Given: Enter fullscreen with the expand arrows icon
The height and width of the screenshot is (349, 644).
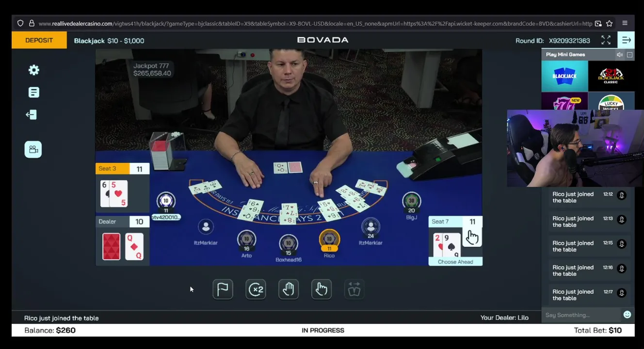Looking at the screenshot, I should [606, 40].
